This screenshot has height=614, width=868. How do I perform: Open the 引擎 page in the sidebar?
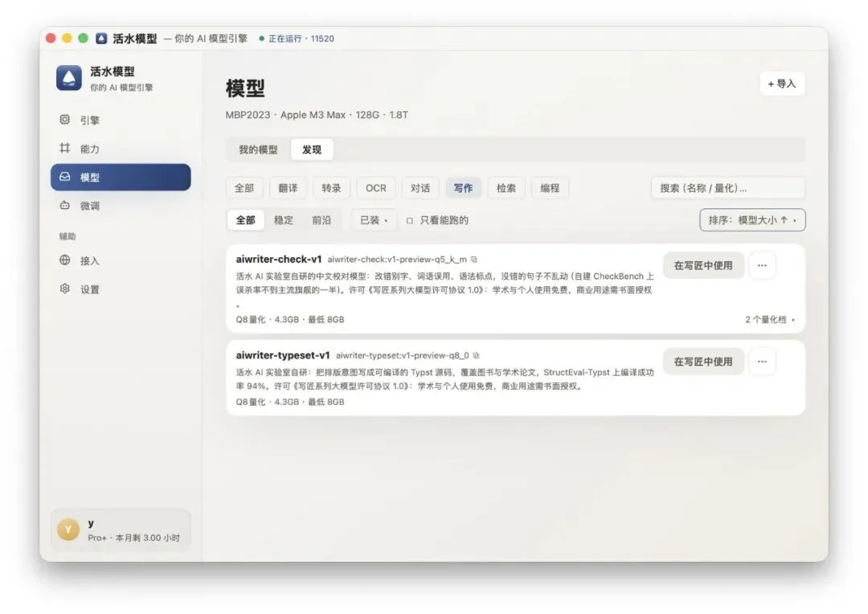pos(121,120)
